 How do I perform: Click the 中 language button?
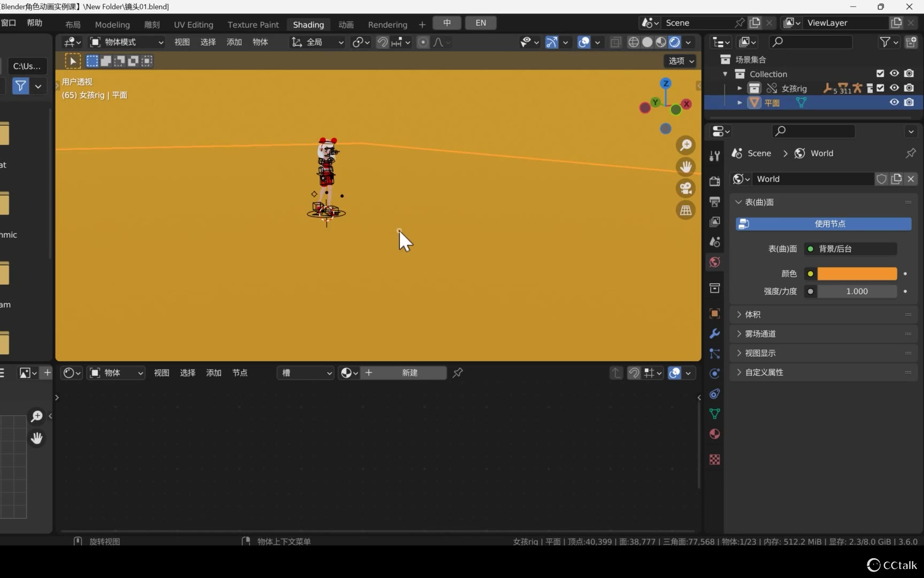click(447, 23)
